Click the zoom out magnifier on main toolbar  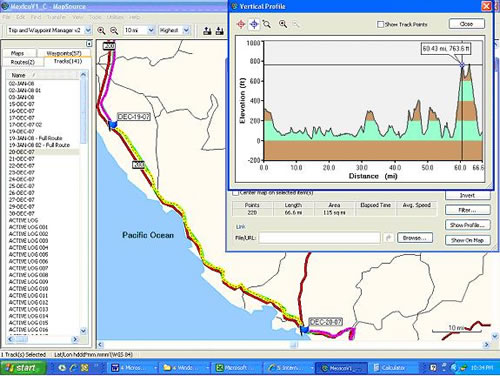pos(114,31)
